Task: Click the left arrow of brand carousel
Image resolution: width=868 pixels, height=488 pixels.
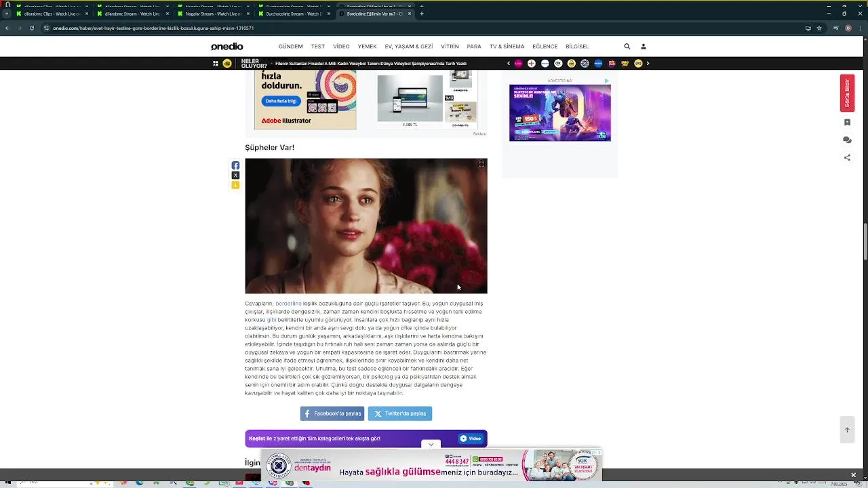Action: click(x=509, y=64)
